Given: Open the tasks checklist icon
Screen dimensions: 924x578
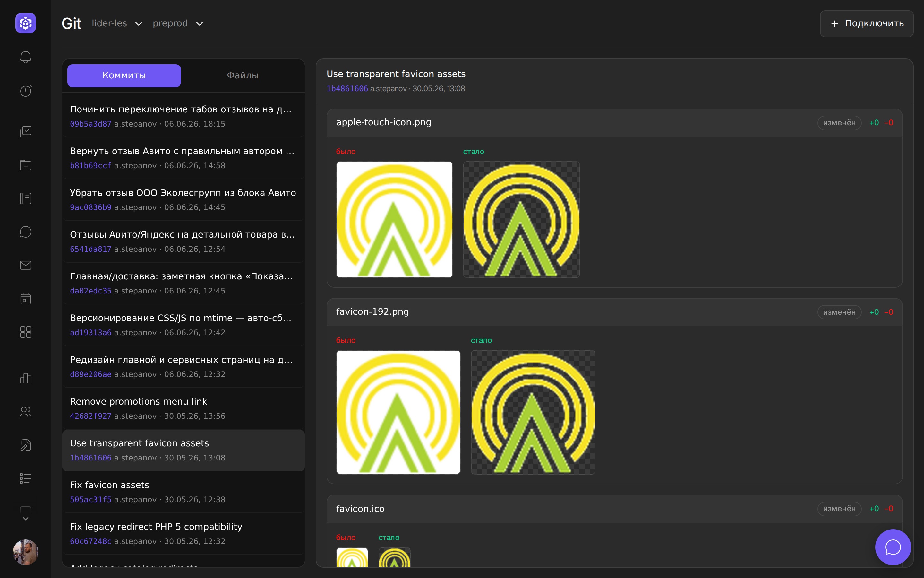Looking at the screenshot, I should coord(26,131).
